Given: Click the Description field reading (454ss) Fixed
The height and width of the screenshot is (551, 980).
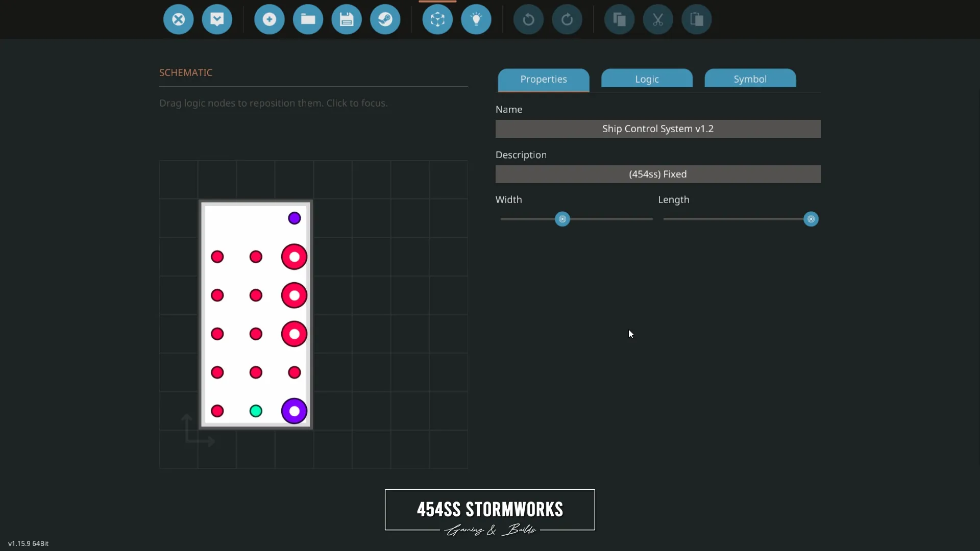Looking at the screenshot, I should (658, 174).
